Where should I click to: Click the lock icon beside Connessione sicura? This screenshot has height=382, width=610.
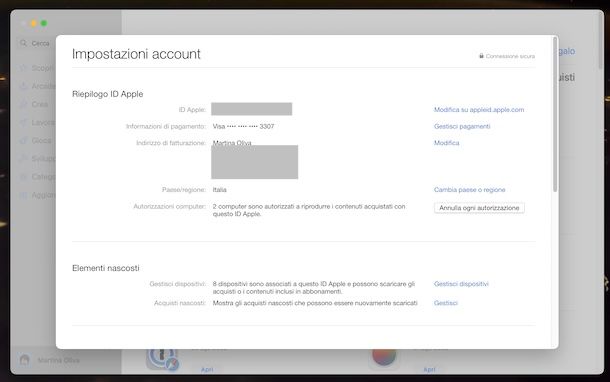pyautogui.click(x=481, y=56)
